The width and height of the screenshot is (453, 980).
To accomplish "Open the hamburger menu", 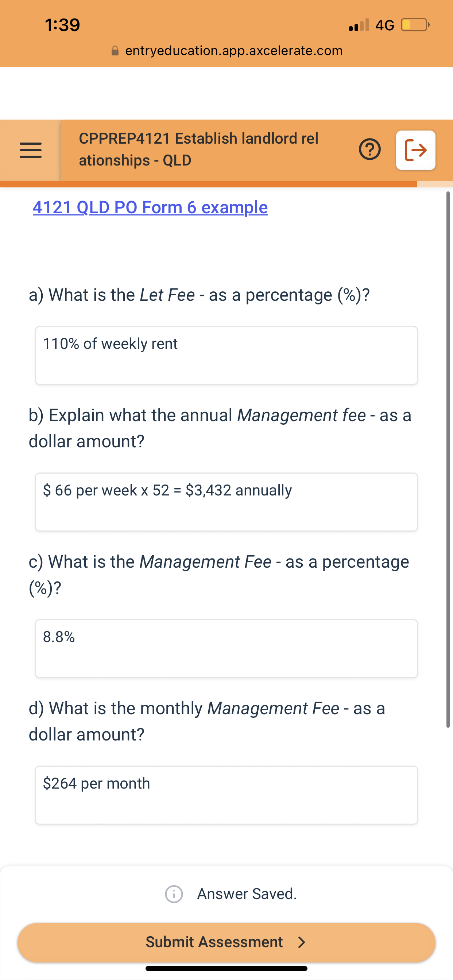I will coord(30,150).
